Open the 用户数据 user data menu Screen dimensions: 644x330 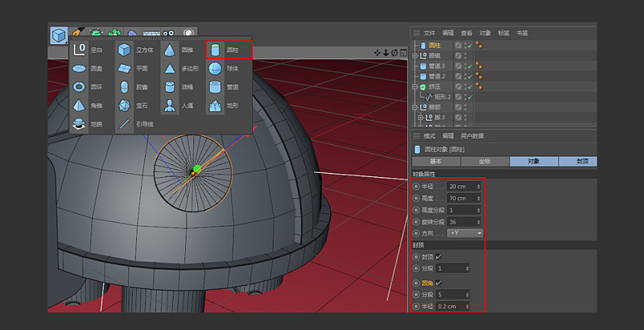tap(473, 136)
